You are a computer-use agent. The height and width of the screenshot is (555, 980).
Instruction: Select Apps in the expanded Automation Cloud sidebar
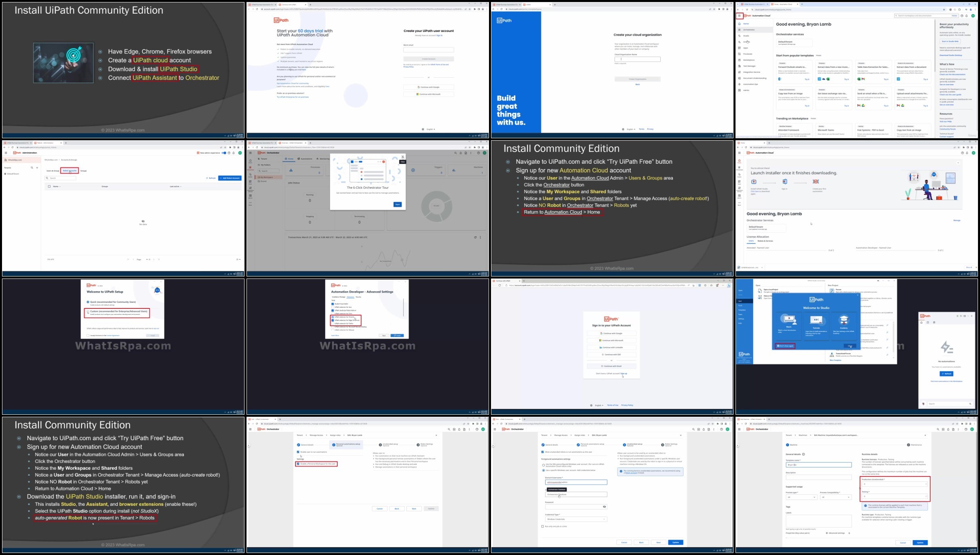click(x=746, y=48)
